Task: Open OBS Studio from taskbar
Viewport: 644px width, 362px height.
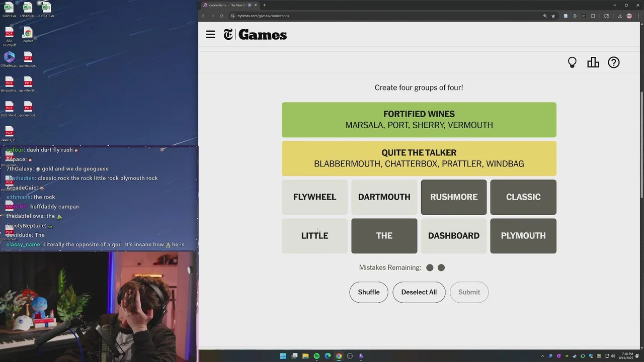Action: [x=350, y=356]
